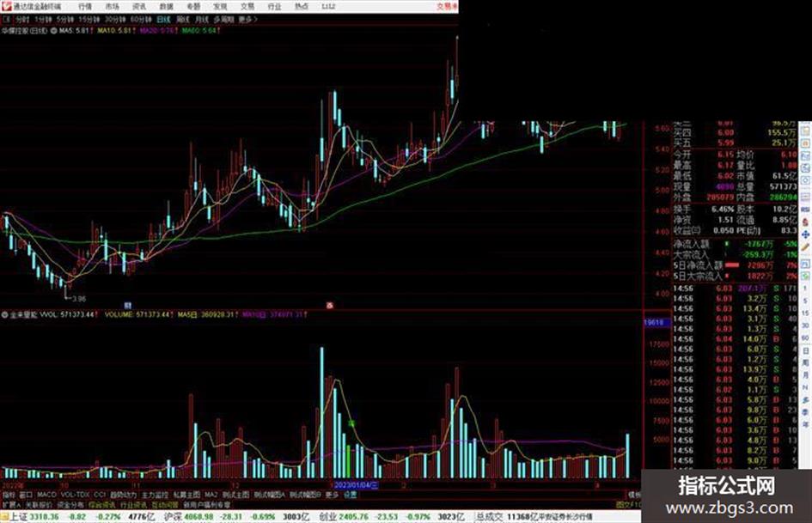Open the 资讯 menu

(139, 6)
